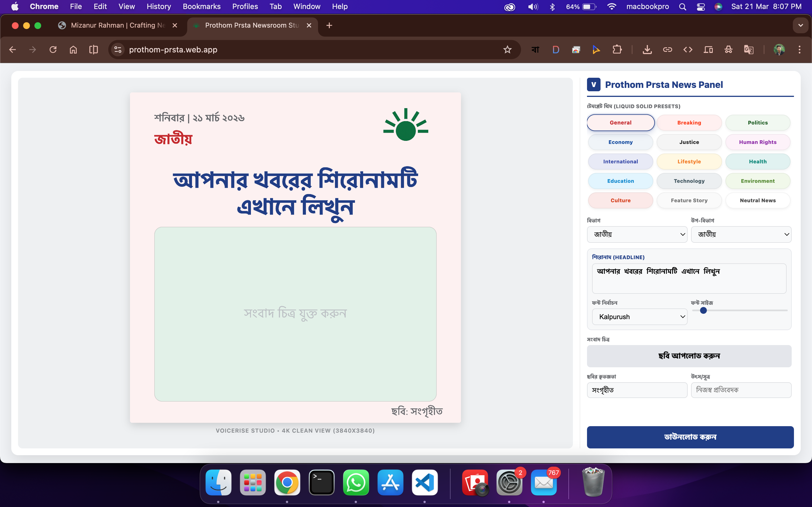Expand the Kalpurush font dropdown

click(639, 317)
